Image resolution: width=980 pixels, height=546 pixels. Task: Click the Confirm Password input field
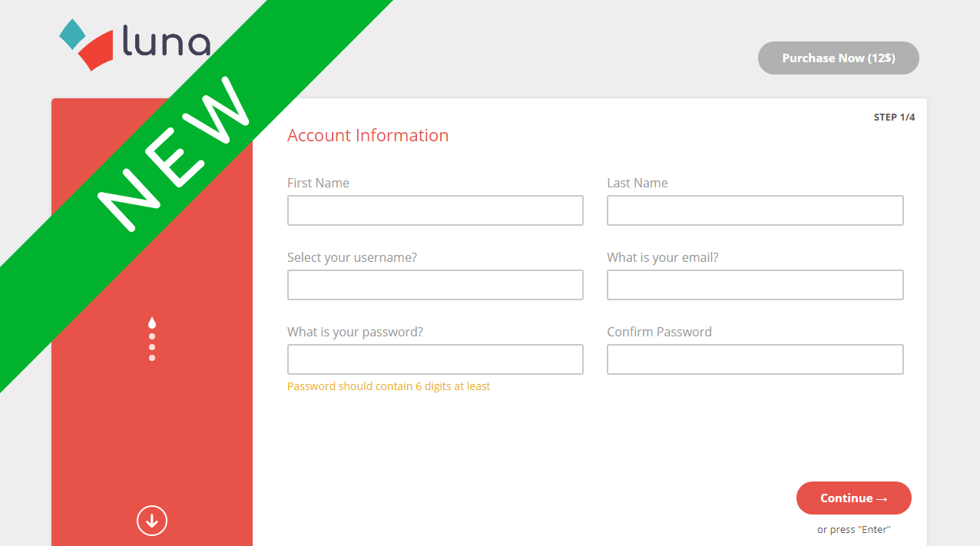click(754, 359)
